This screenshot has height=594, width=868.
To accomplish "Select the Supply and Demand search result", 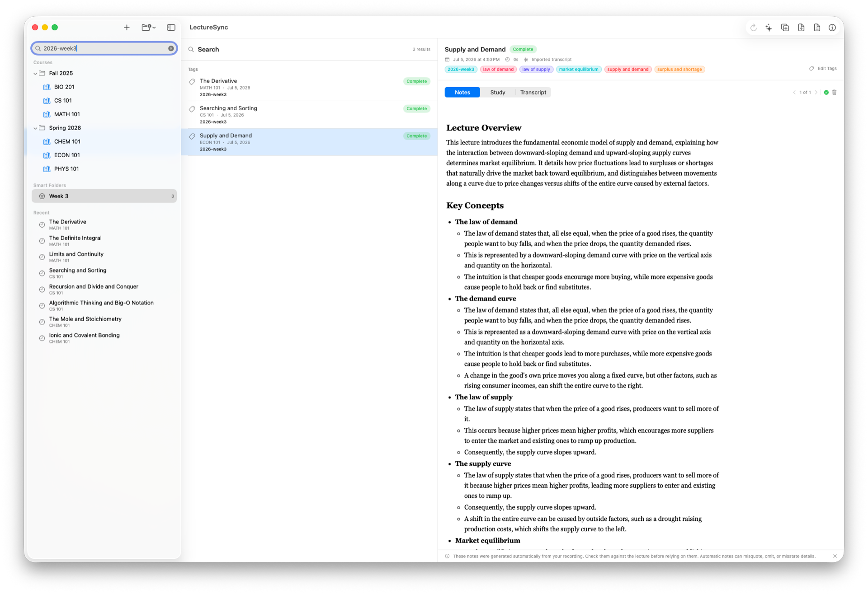I will [x=309, y=142].
